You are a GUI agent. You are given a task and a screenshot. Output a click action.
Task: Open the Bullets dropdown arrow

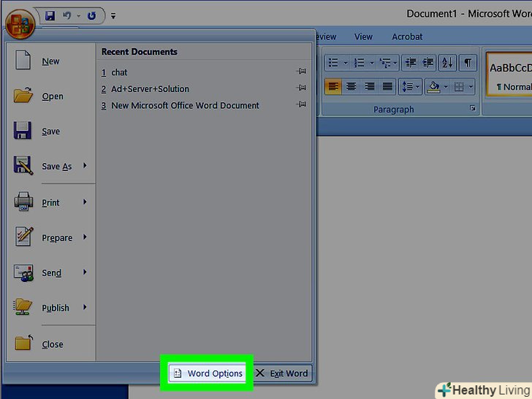coord(346,63)
